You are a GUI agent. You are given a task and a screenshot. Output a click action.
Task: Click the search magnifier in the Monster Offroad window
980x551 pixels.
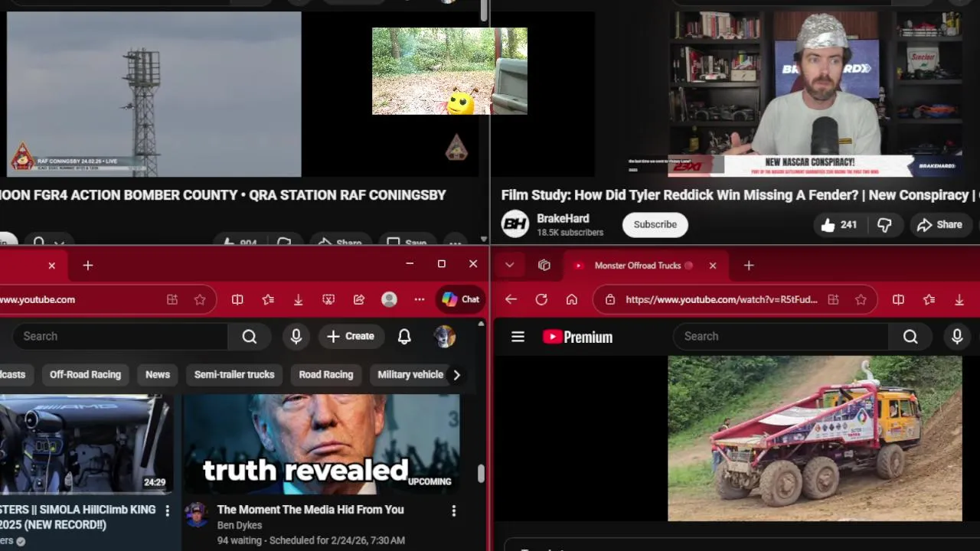[x=910, y=336]
